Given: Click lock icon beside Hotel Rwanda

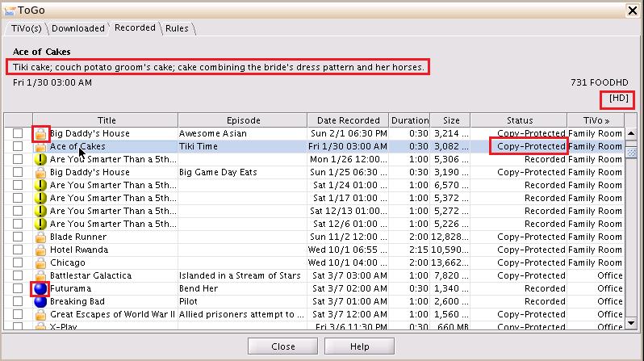Looking at the screenshot, I should tap(40, 250).
